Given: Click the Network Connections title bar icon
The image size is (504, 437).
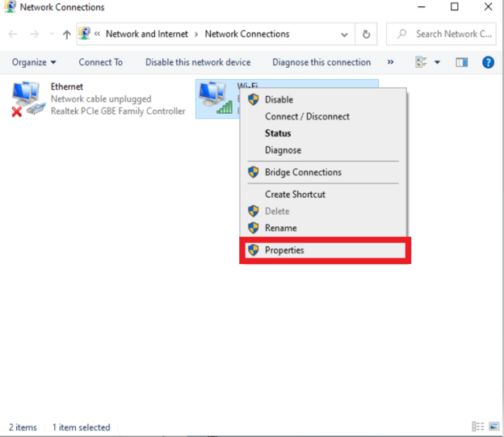Looking at the screenshot, I should coord(10,6).
